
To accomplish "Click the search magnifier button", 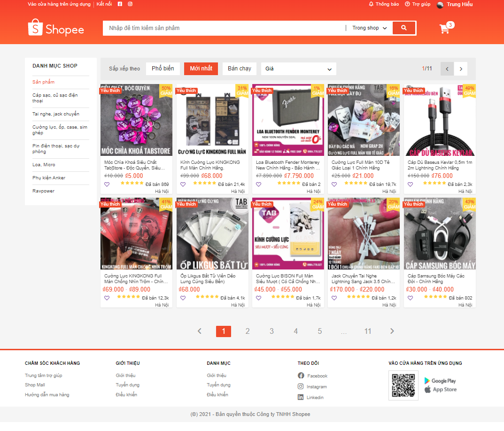I will (x=404, y=28).
